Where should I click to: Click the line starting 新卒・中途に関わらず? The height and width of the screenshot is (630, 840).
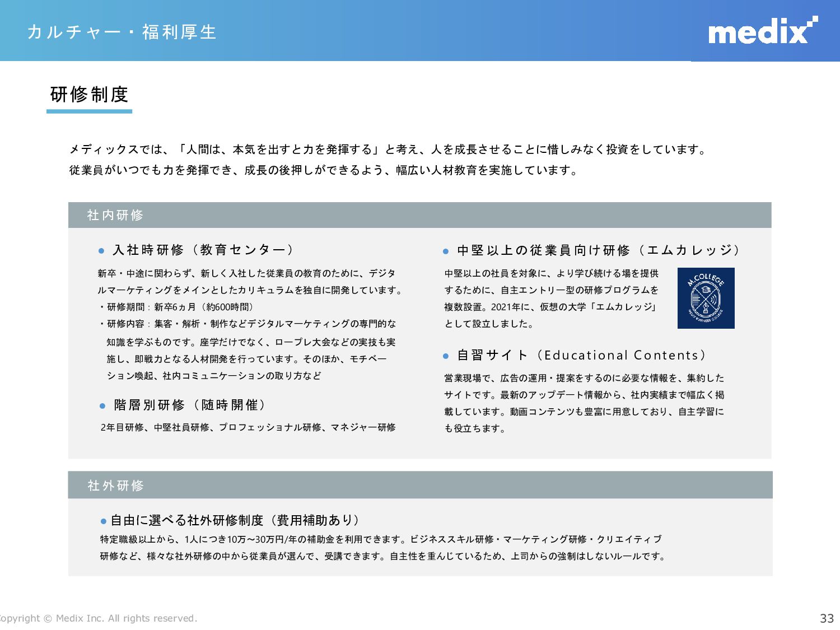[x=246, y=273]
